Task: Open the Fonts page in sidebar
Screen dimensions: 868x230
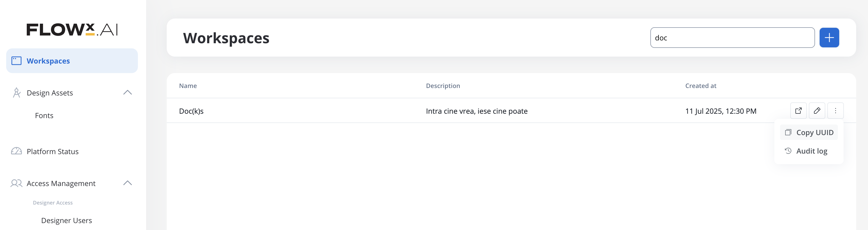Action: (44, 116)
